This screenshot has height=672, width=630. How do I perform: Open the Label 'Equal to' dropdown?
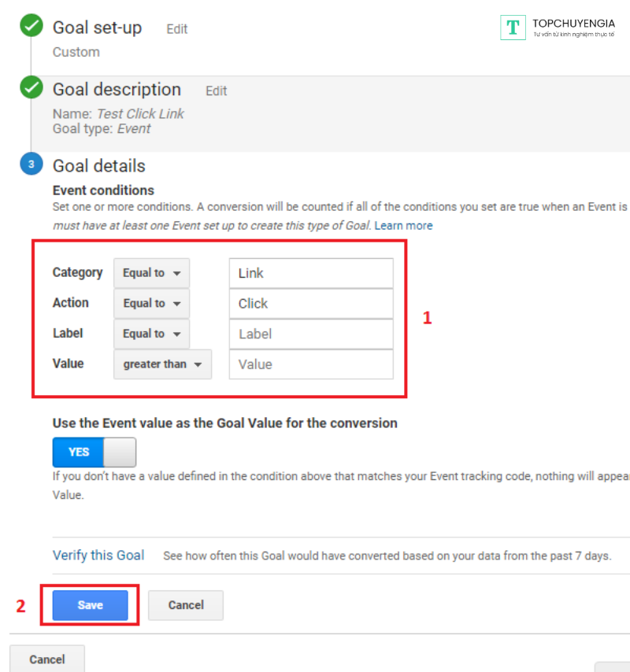[151, 334]
